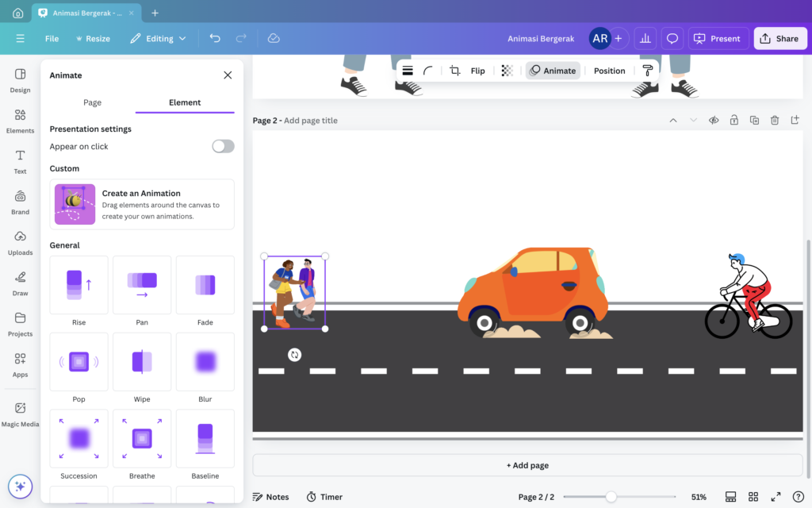This screenshot has width=812, height=508.
Task: Open the Position panel
Action: pyautogui.click(x=609, y=71)
